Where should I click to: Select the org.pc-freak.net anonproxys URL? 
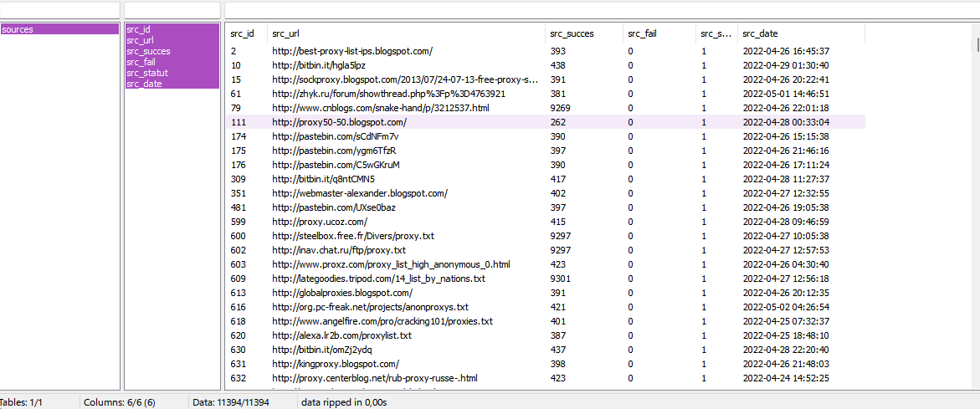click(371, 307)
